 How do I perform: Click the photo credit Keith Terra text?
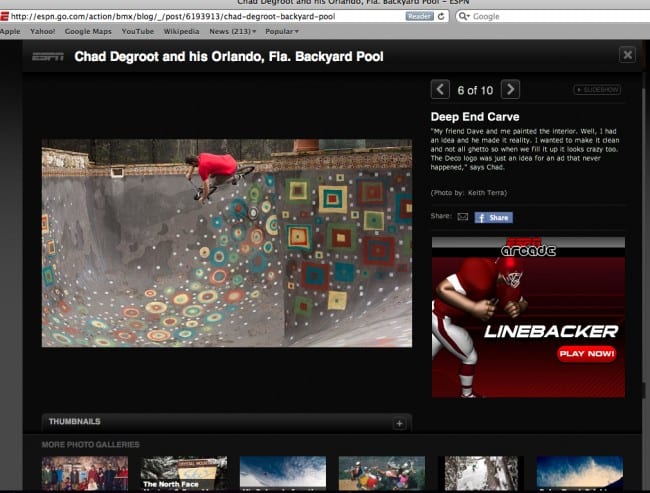469,193
